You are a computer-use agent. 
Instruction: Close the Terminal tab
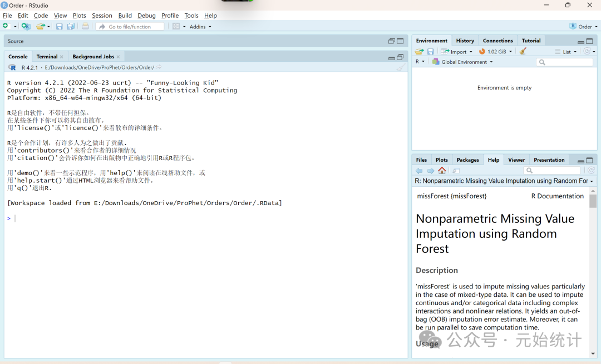pos(62,57)
